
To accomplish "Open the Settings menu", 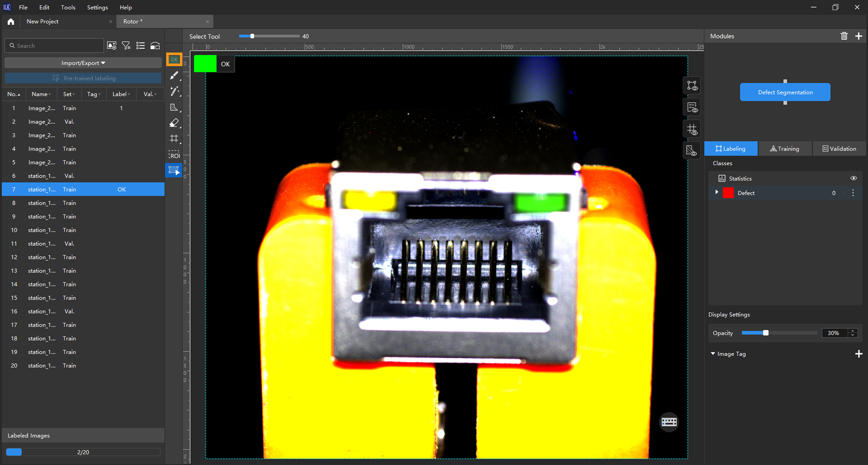I will click(97, 7).
